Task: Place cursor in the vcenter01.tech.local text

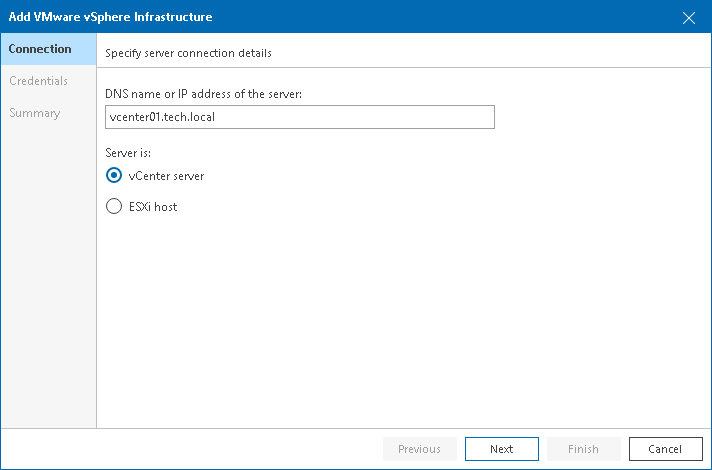Action: click(162, 117)
